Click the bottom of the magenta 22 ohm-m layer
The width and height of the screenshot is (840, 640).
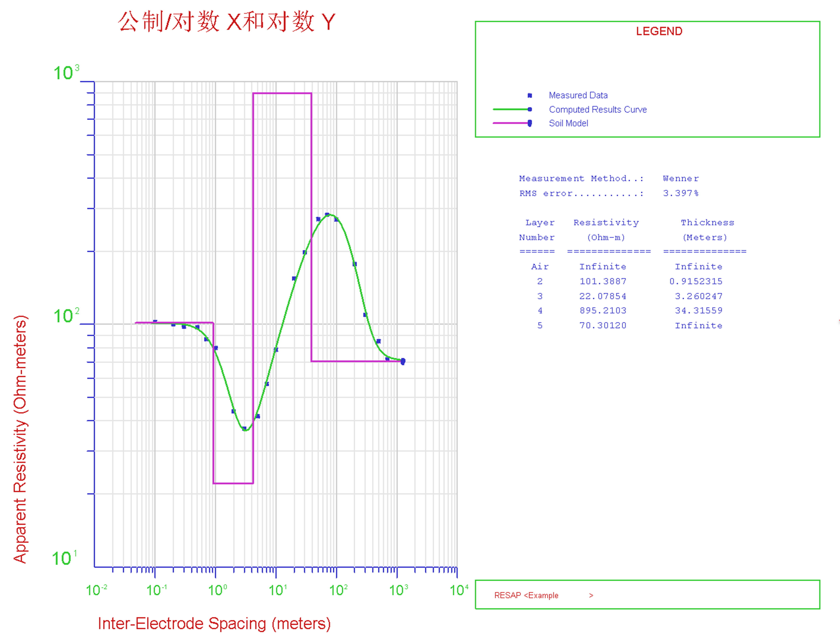[x=233, y=483]
